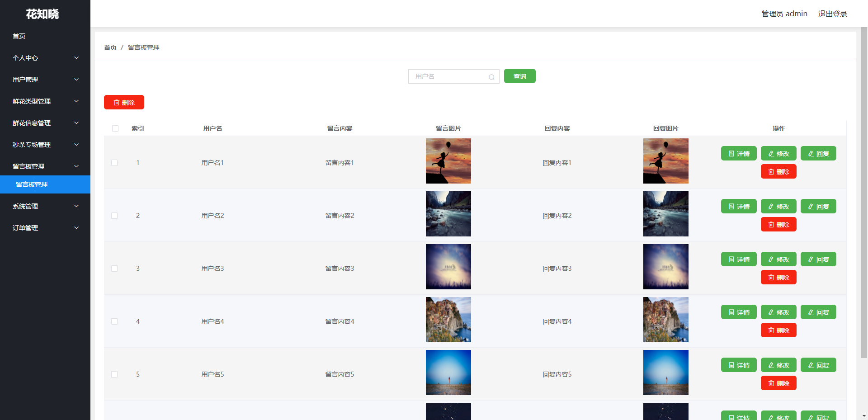Expand the 订单管理 sidebar chevron

pos(76,228)
